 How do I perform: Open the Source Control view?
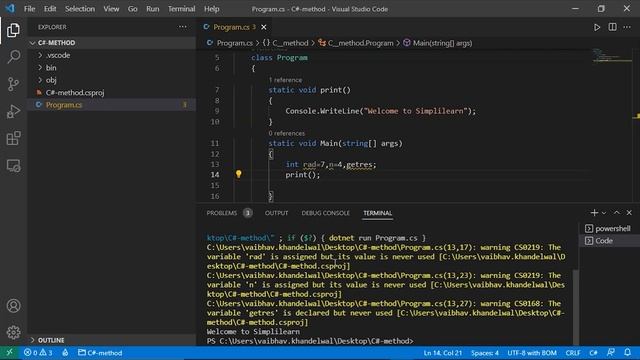tap(13, 84)
